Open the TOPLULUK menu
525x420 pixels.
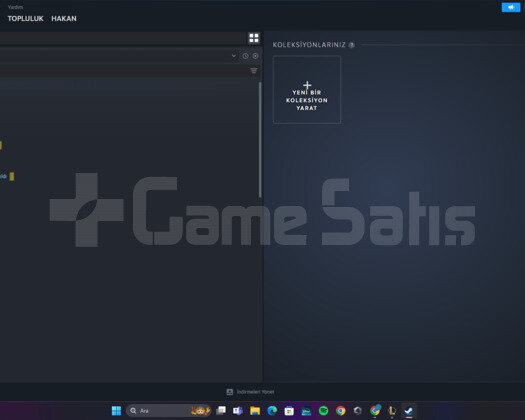point(25,19)
